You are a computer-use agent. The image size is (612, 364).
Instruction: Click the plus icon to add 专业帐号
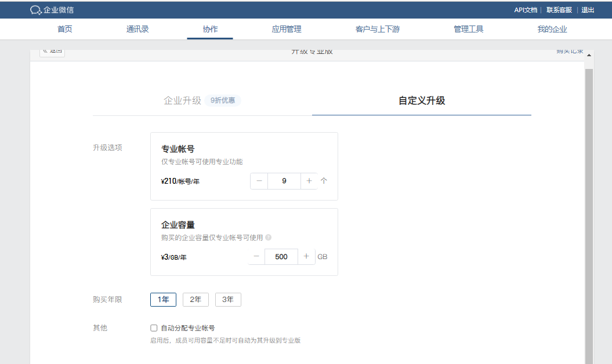[309, 181]
